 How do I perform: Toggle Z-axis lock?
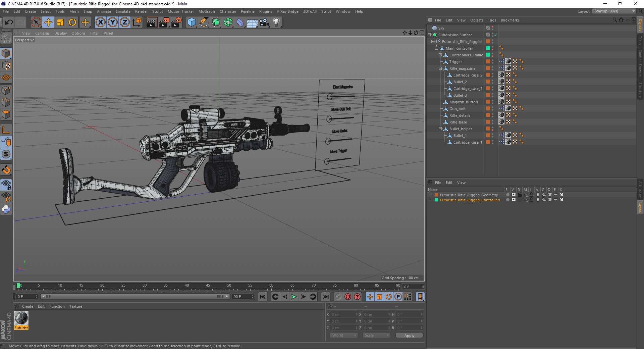click(x=125, y=22)
